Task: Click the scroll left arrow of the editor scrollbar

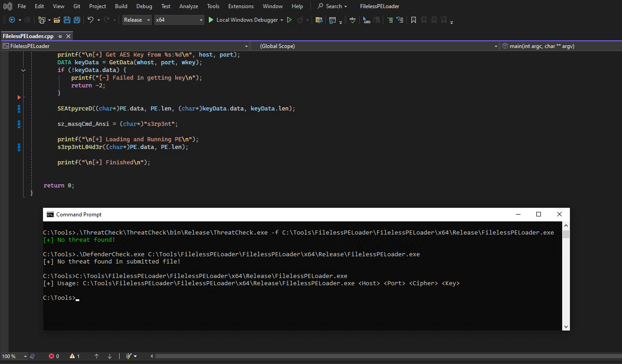Action: click(x=151, y=356)
